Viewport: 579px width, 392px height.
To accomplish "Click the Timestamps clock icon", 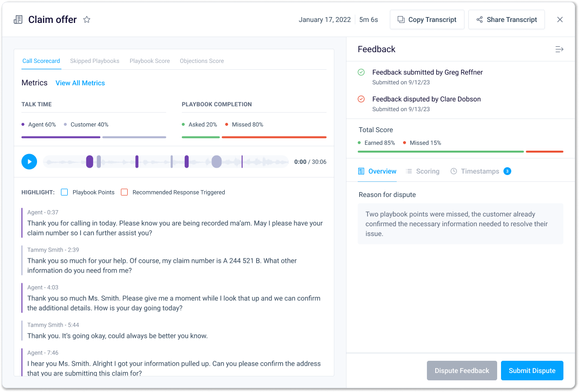I will (453, 171).
